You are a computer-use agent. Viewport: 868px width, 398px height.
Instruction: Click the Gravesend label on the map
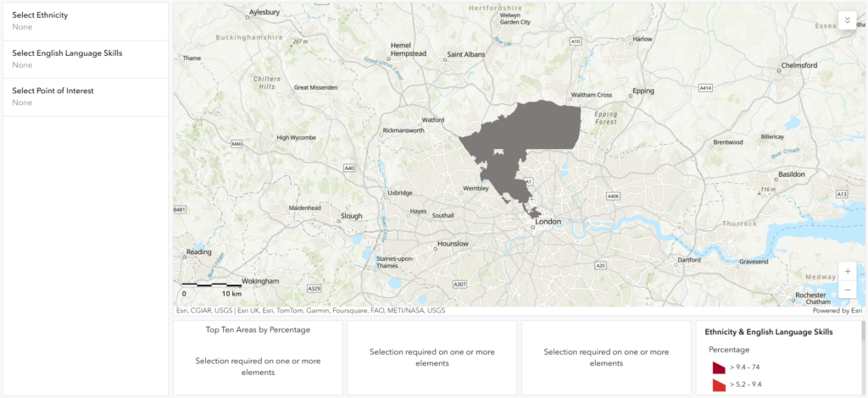754,260
